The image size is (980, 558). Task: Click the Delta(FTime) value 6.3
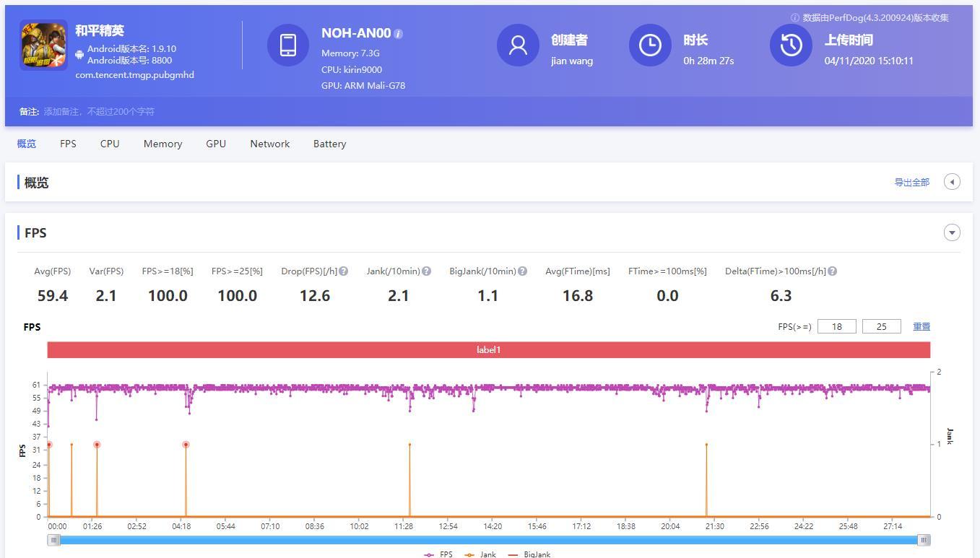(x=781, y=296)
